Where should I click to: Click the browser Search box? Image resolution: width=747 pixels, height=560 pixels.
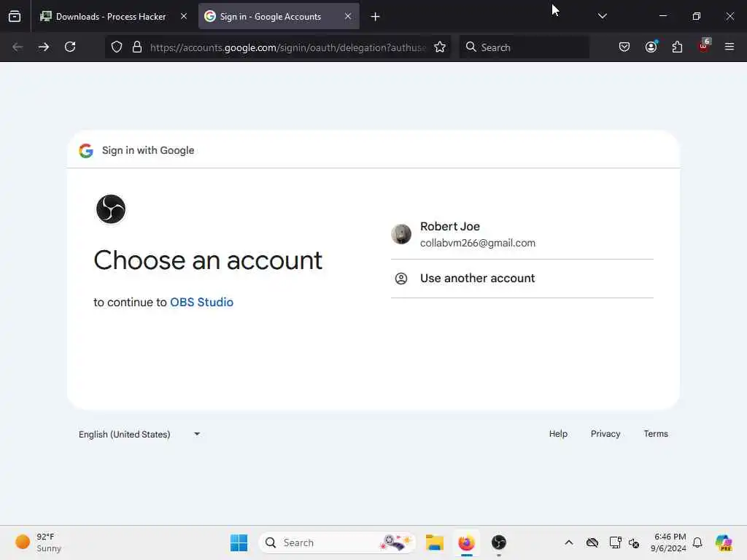pyautogui.click(x=524, y=47)
